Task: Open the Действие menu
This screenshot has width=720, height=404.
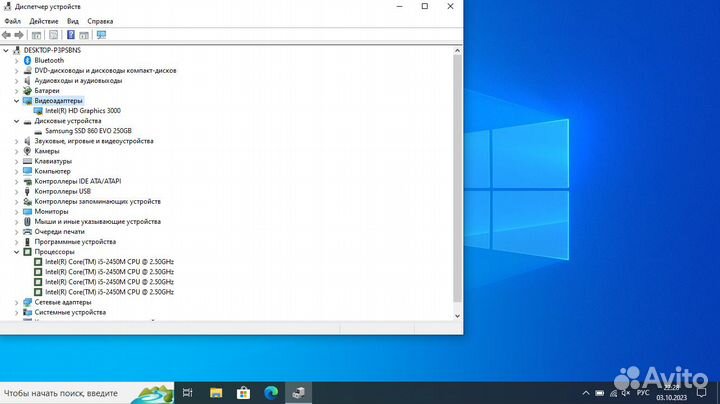Action: (x=43, y=21)
